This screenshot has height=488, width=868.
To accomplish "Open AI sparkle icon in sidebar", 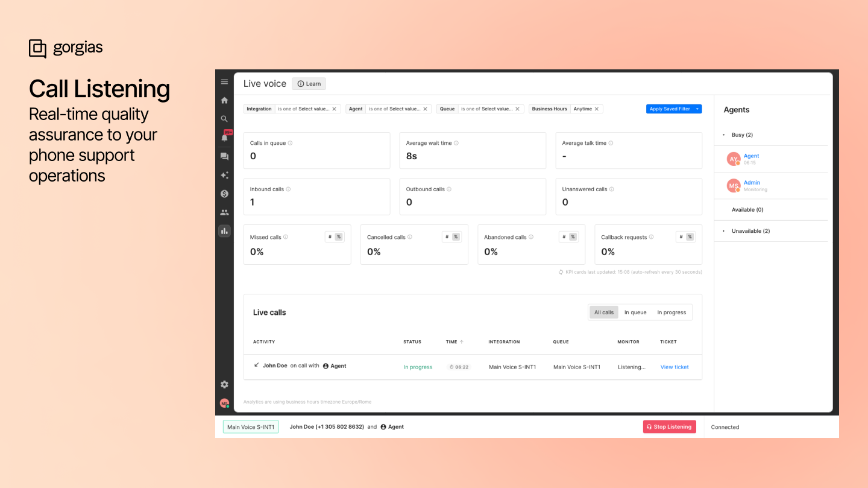I will click(x=224, y=175).
